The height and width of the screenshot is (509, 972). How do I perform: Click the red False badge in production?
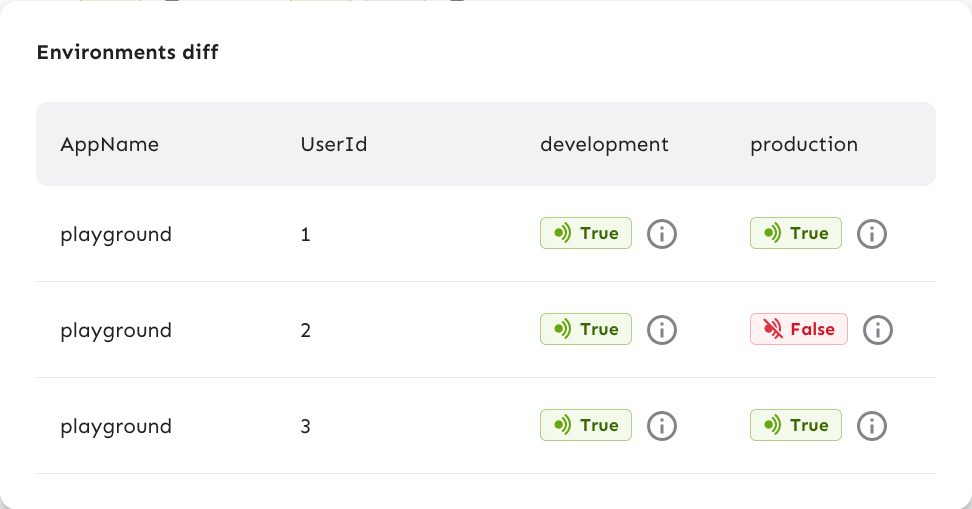(799, 329)
